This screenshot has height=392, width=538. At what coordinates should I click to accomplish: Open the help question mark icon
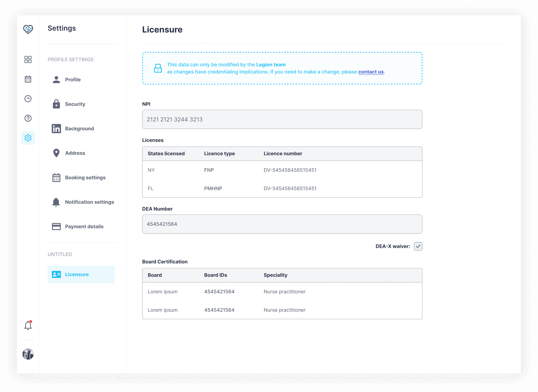pos(28,118)
